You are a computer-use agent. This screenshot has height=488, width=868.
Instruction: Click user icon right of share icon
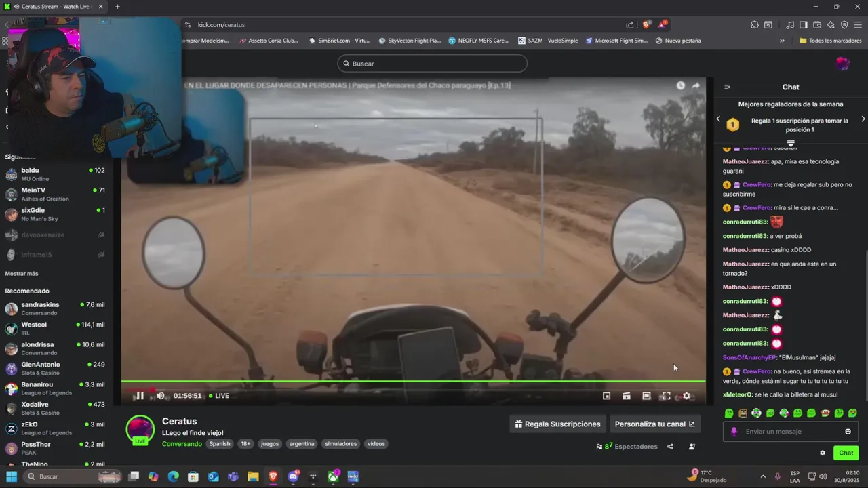tap(692, 447)
